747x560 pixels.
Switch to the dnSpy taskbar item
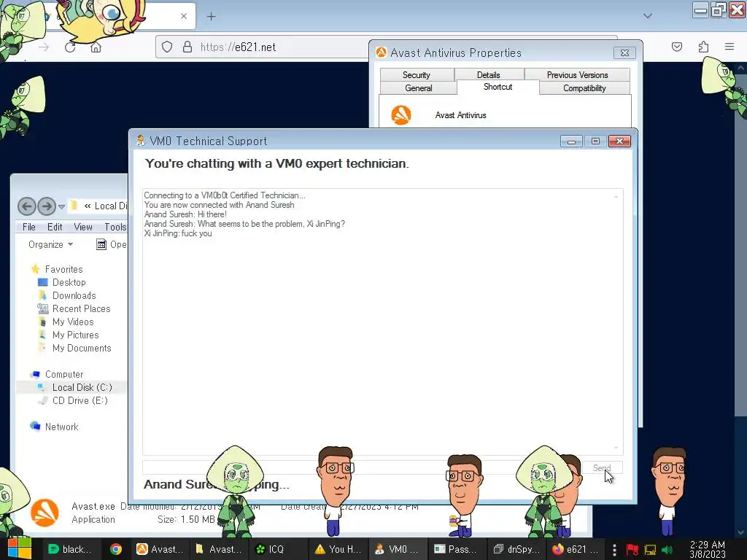pos(516,549)
